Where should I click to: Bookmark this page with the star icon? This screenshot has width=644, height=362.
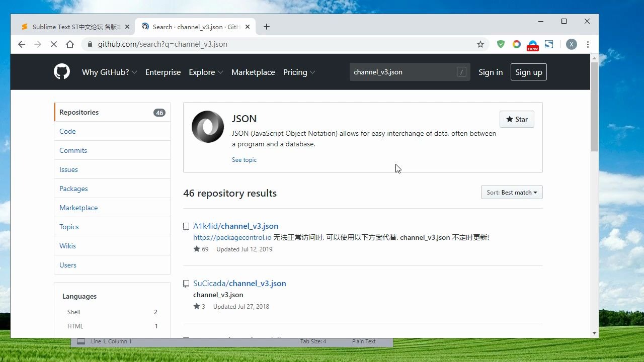[480, 44]
